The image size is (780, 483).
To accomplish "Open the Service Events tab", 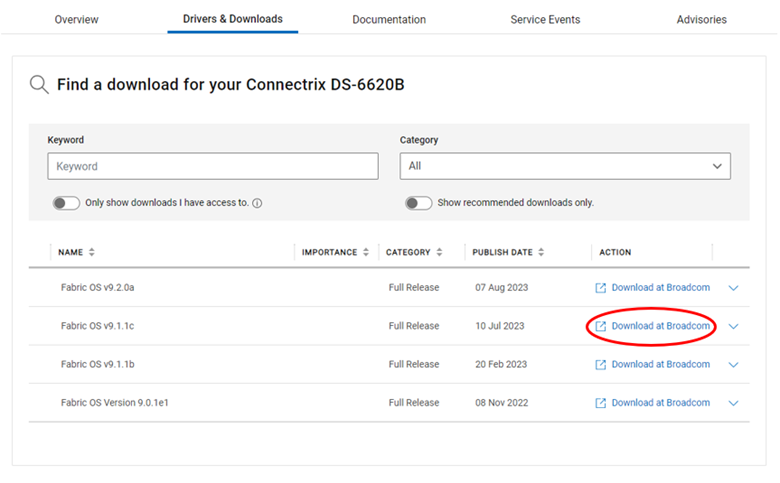I will 545,20.
